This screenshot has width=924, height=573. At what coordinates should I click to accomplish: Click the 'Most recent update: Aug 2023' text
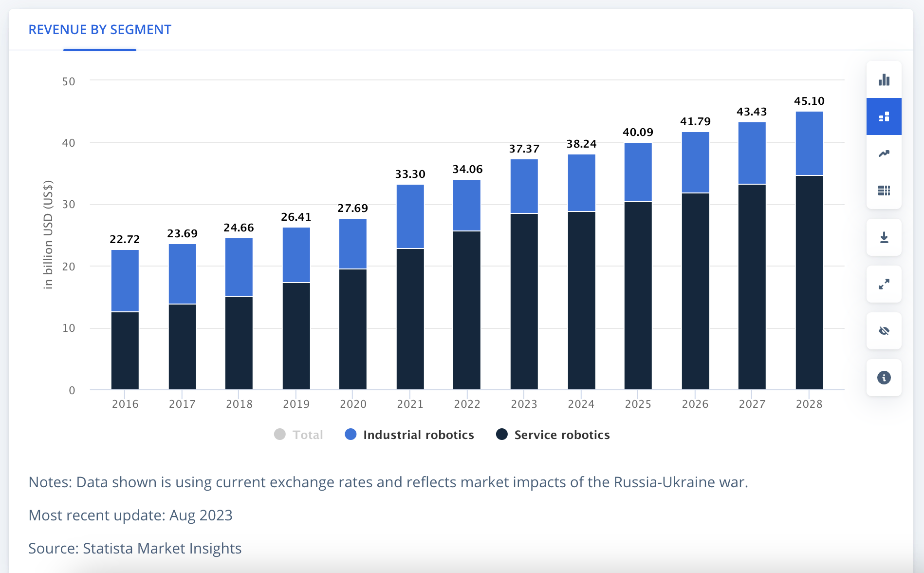pyautogui.click(x=130, y=515)
